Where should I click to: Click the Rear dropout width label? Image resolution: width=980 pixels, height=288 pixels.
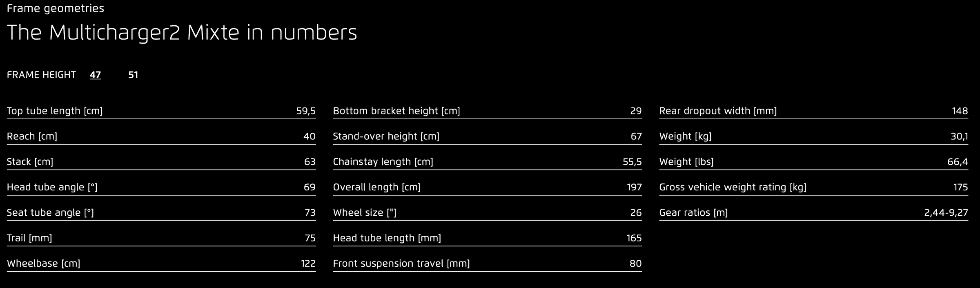[718, 111]
